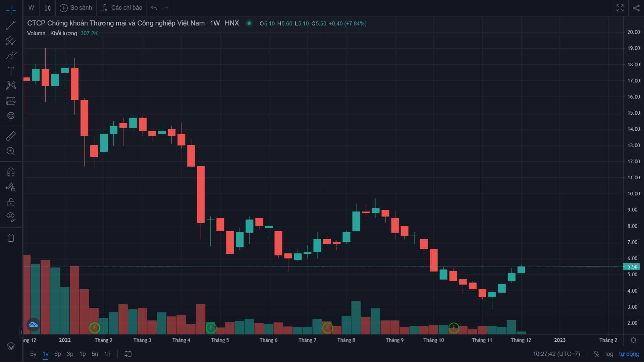Select the 1n time range
Image resolution: width=644 pixels, height=362 pixels.
tap(107, 354)
